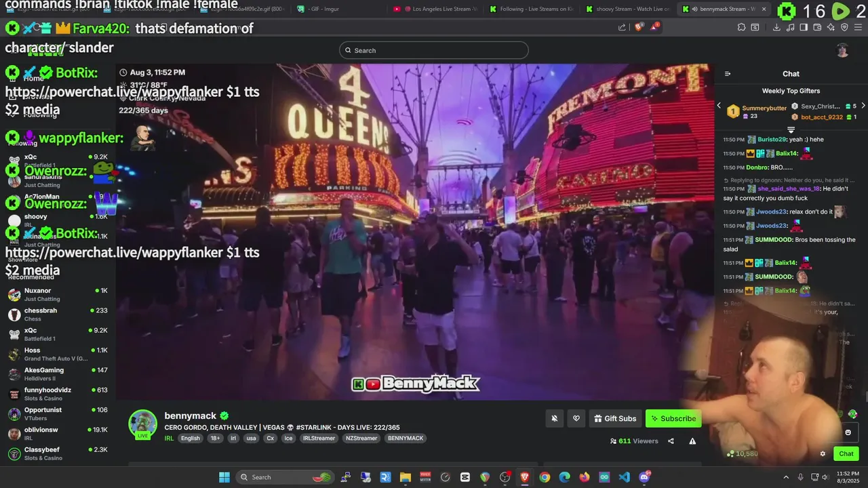Open the user avatar menu at top right
Viewport: 868px width, 488px height.
point(842,50)
